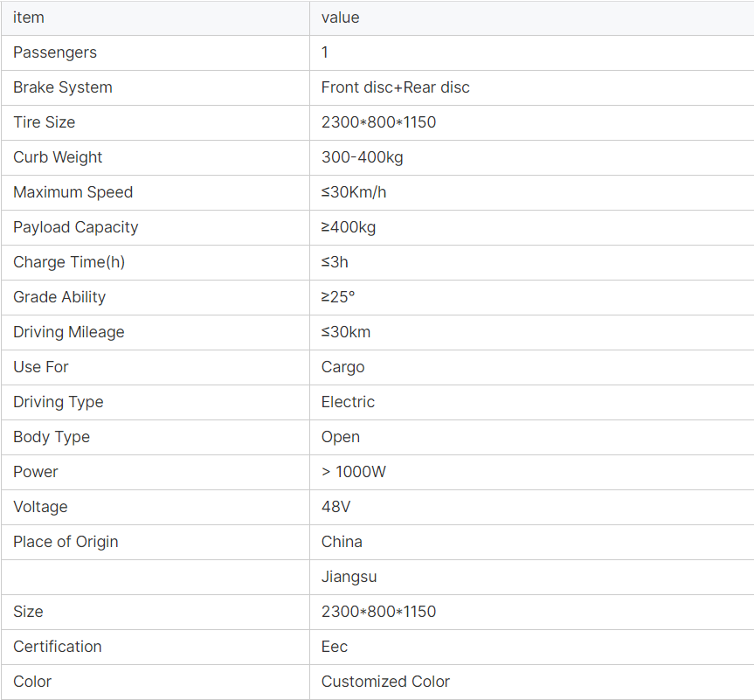
Task: Select the 'Maximum Speed' label
Action: pos(73,192)
